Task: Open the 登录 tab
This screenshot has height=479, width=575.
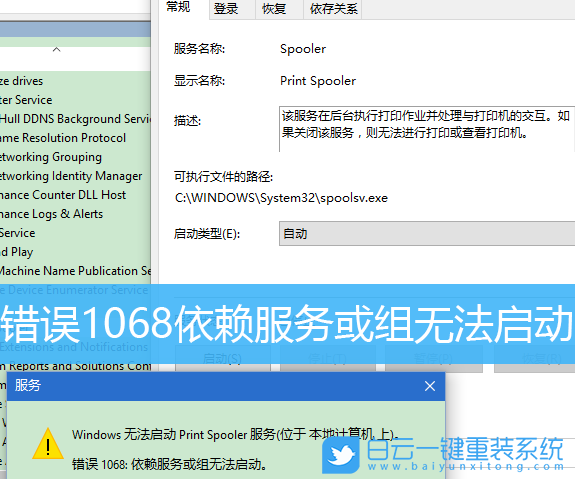Action: tap(226, 9)
